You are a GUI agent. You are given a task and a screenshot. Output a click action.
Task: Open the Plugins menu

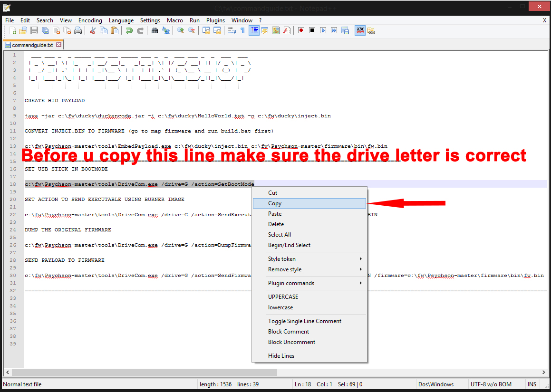[x=215, y=20]
